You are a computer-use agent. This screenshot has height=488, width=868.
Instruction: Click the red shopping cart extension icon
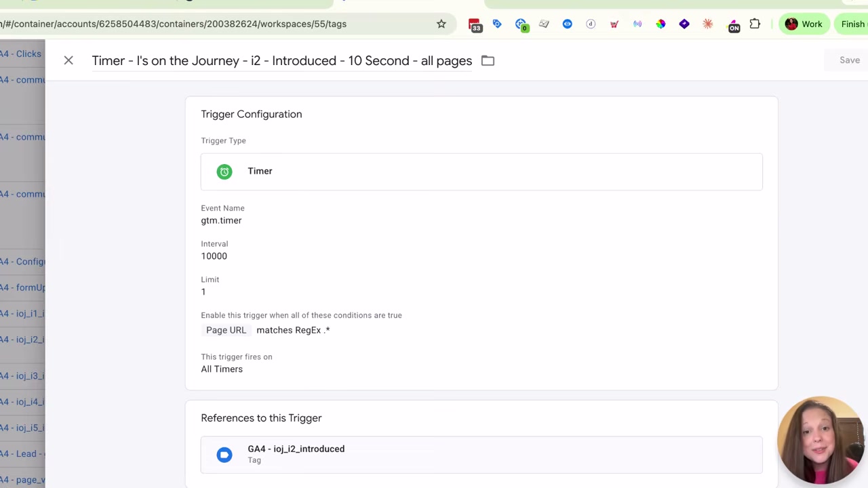click(614, 24)
